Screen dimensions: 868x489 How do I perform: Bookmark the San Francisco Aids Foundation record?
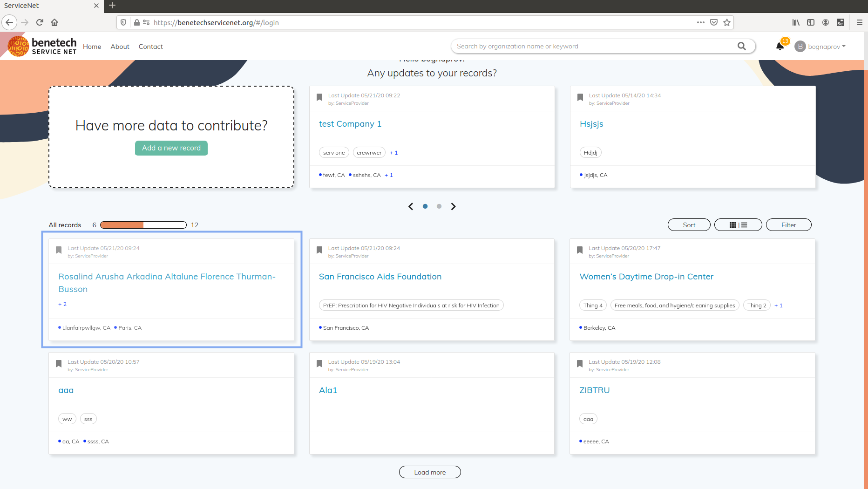(x=319, y=250)
